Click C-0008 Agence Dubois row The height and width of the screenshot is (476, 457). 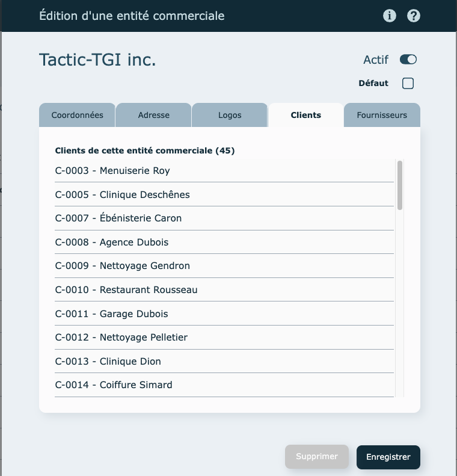111,243
